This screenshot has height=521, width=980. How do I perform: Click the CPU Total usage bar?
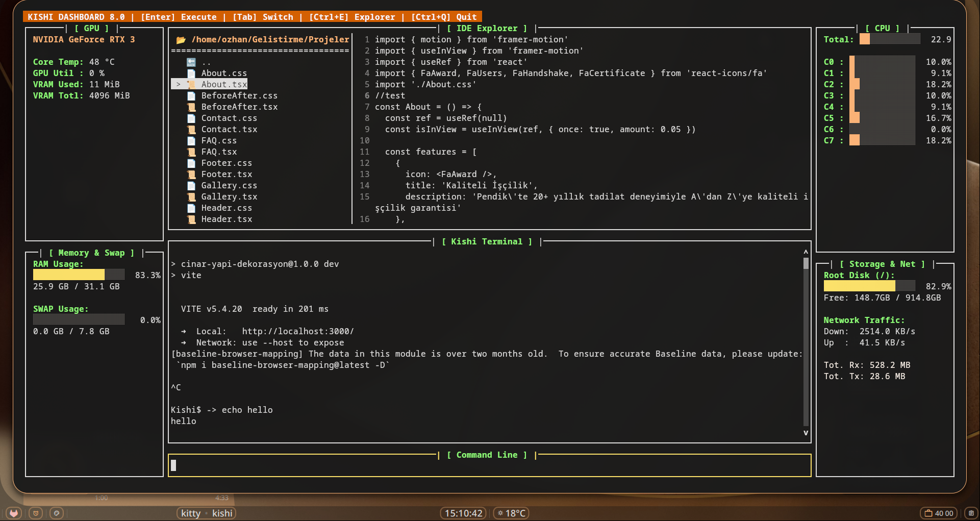coord(890,40)
